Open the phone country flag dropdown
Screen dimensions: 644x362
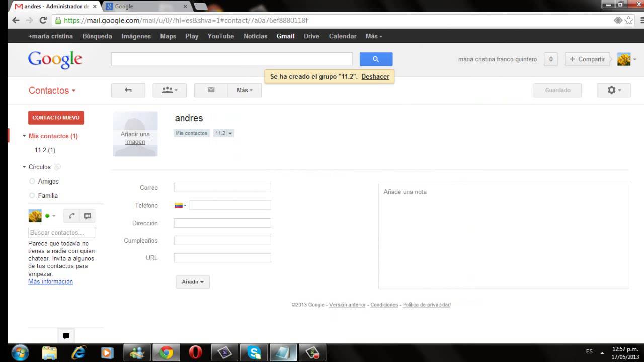[180, 205]
